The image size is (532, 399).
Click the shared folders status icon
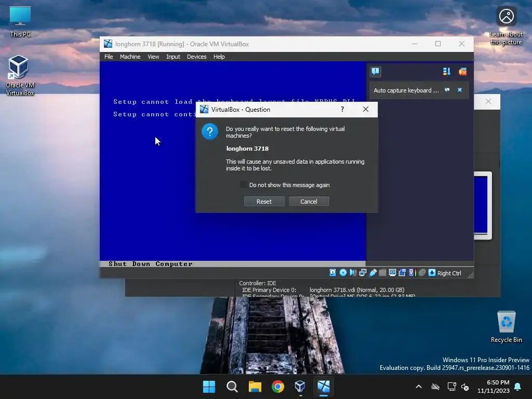[382, 273]
